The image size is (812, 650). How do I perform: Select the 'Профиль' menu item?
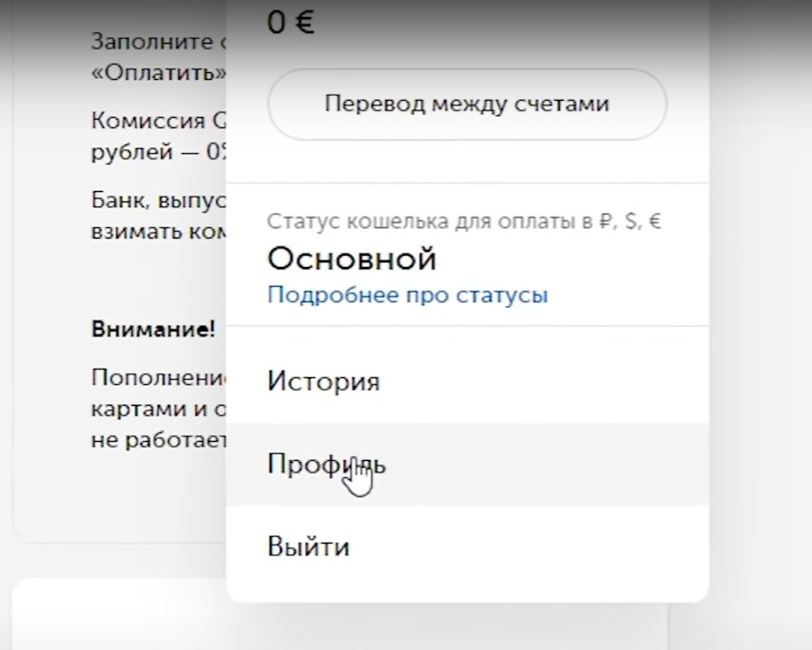pos(467,464)
